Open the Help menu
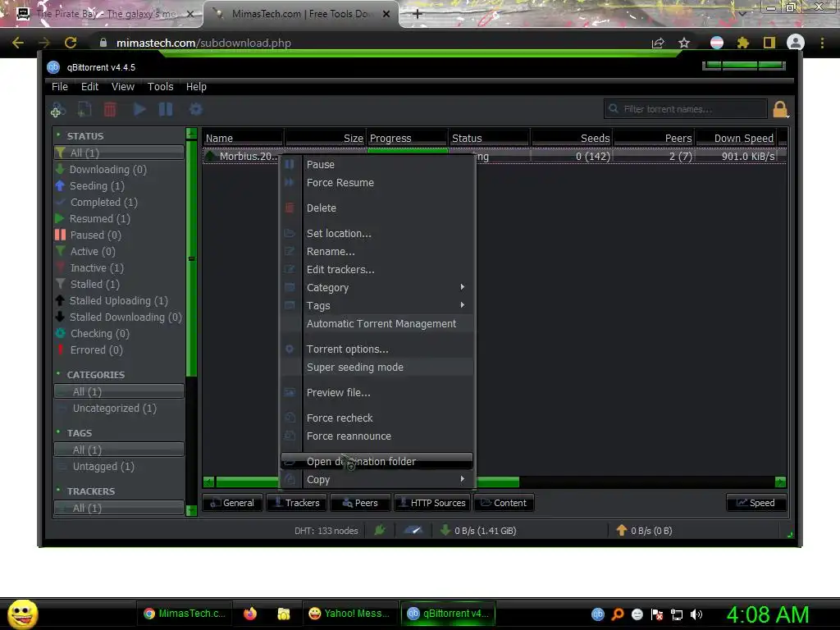Screen dimensions: 840x630 point(196,87)
